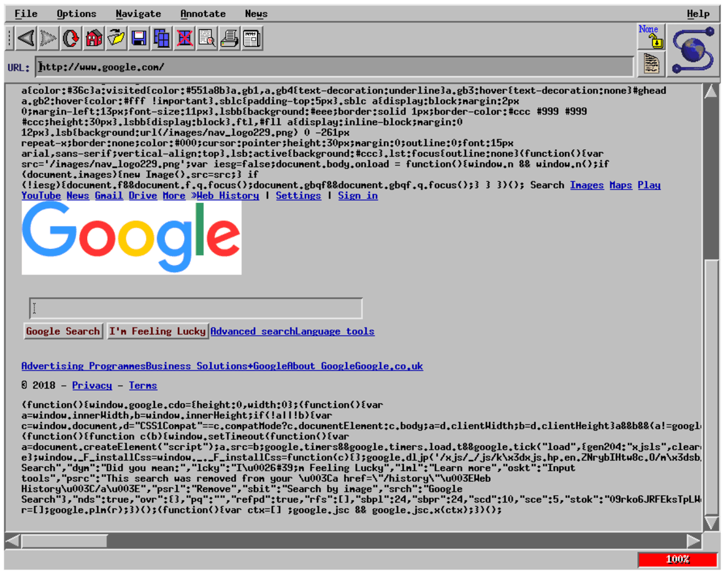Click the Google search text box
Viewport: 728px width, 577px height.
point(195,309)
